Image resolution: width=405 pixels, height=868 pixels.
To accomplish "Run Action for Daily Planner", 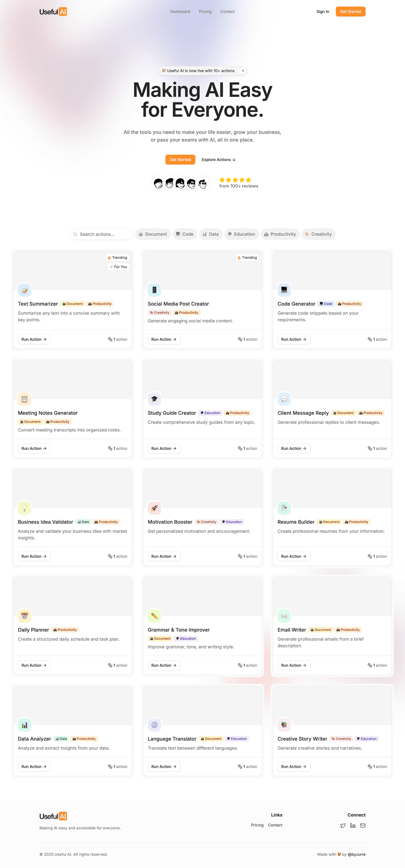I will pos(34,665).
